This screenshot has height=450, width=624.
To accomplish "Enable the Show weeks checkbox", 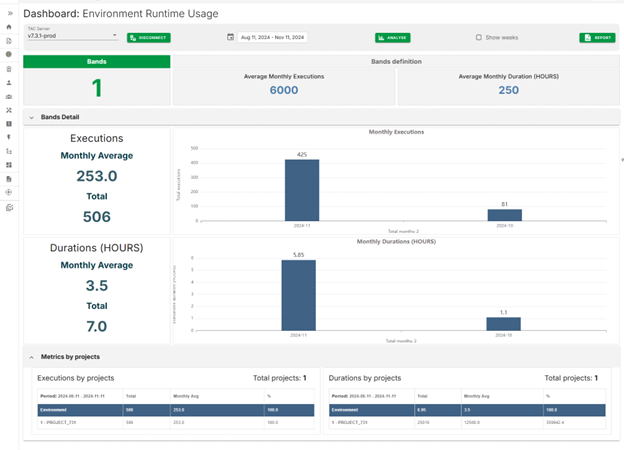I will 478,37.
